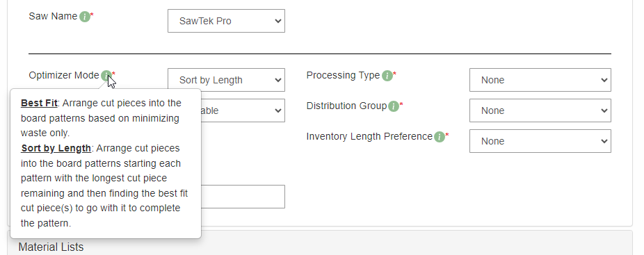The width and height of the screenshot is (644, 255).
Task: Open the Sort by Length optimizer dropdown
Action: [x=226, y=80]
